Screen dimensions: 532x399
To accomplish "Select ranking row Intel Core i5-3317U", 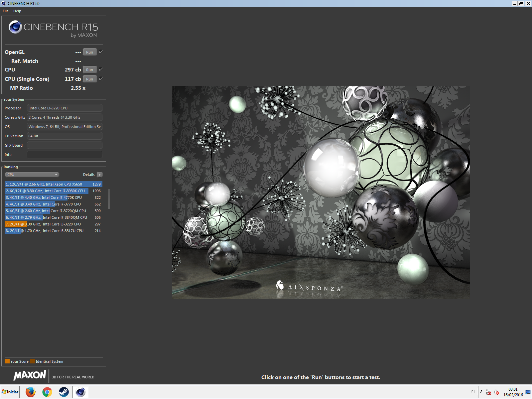I will (54, 231).
